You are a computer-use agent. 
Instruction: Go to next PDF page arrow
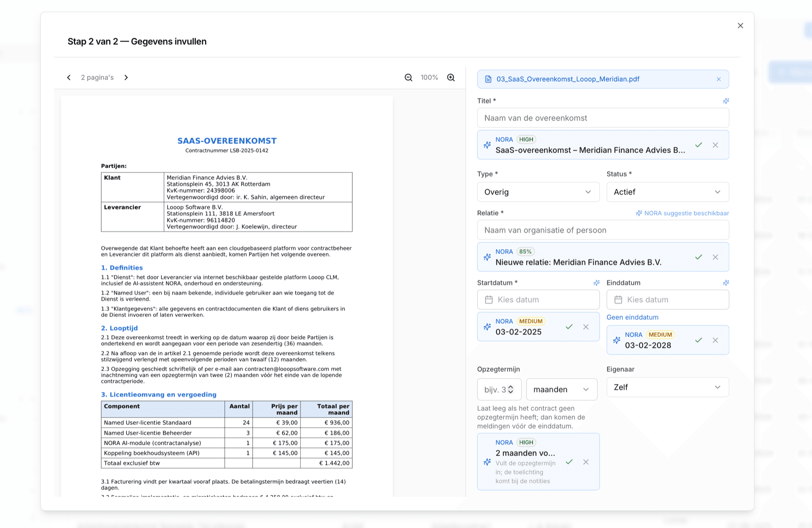[126, 78]
